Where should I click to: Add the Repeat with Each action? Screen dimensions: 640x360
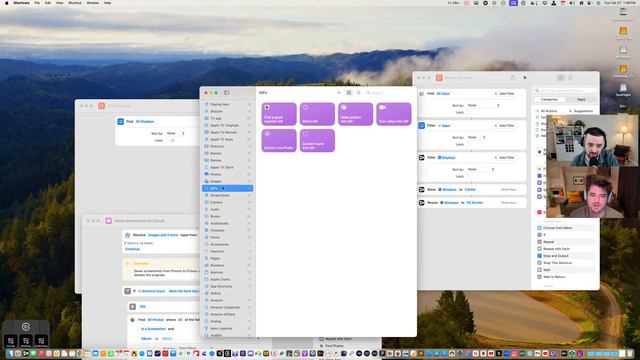566,249
